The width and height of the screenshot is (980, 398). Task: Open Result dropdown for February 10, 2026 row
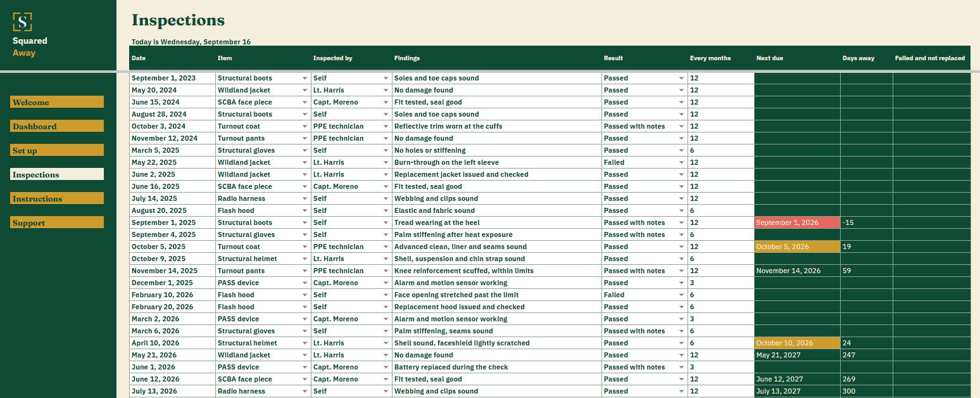point(681,295)
